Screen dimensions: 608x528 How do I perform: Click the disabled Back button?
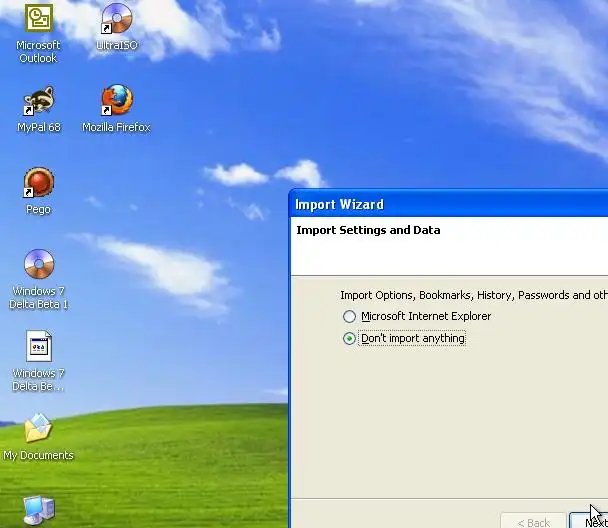tap(534, 521)
